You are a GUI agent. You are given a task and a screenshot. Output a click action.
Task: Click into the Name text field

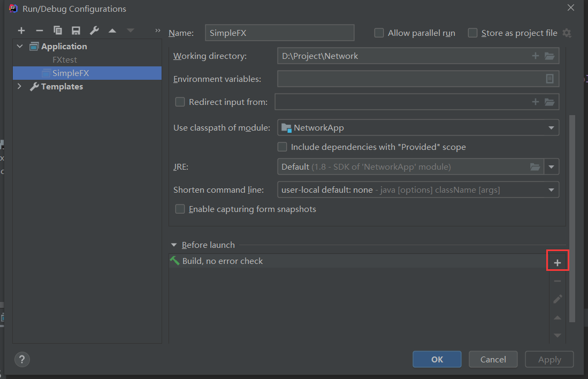tap(279, 33)
